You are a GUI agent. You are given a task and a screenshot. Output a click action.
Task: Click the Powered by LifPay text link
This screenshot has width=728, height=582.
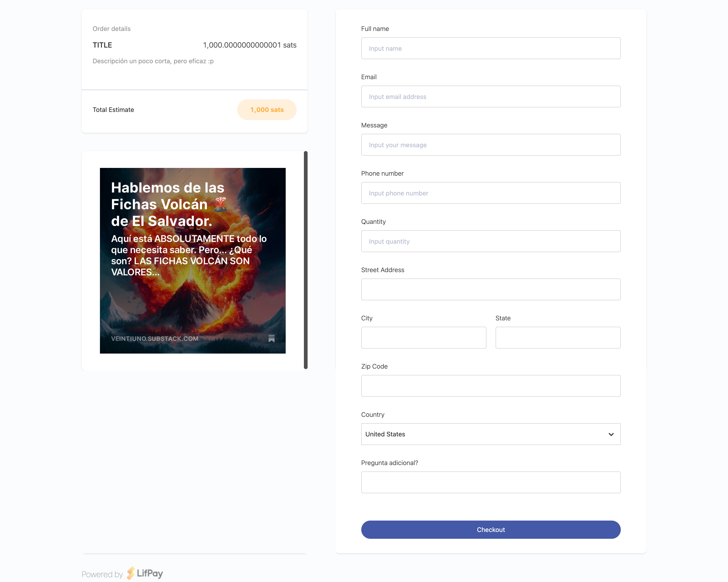click(x=122, y=574)
